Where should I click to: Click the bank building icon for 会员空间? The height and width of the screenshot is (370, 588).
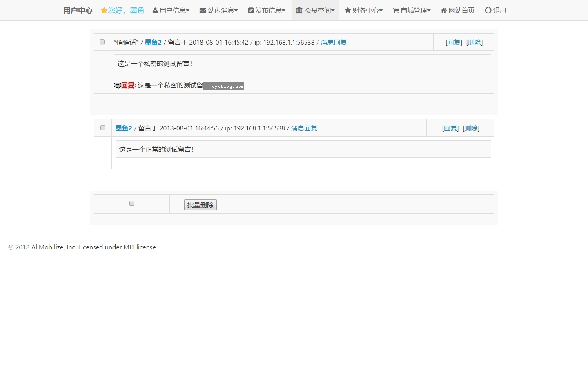coord(299,11)
